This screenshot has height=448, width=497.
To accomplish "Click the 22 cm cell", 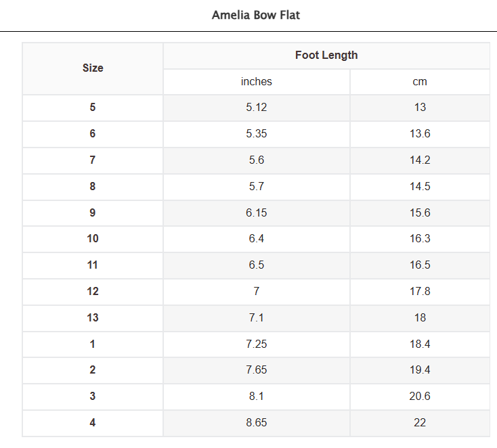I will [420, 423].
